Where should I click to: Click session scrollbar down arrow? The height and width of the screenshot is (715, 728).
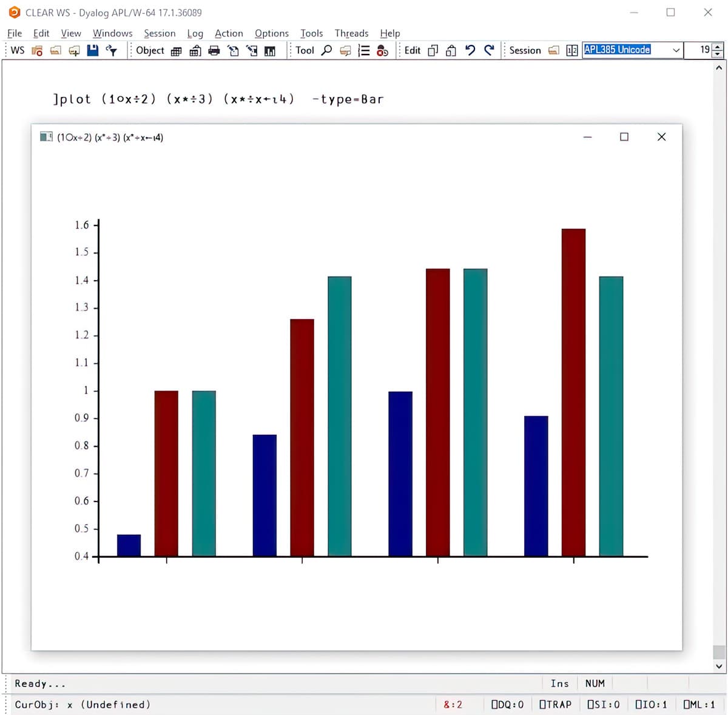pyautogui.click(x=719, y=666)
